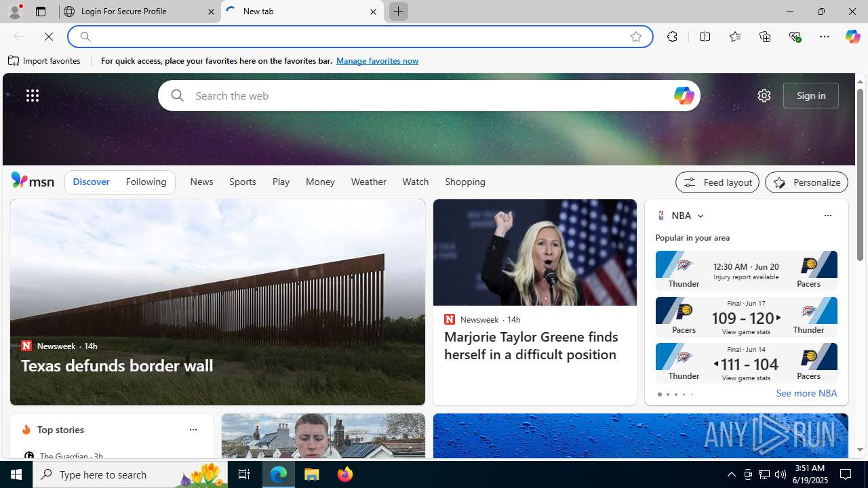Click See more NBA link
Screen dimensions: 868x488
coord(806,393)
